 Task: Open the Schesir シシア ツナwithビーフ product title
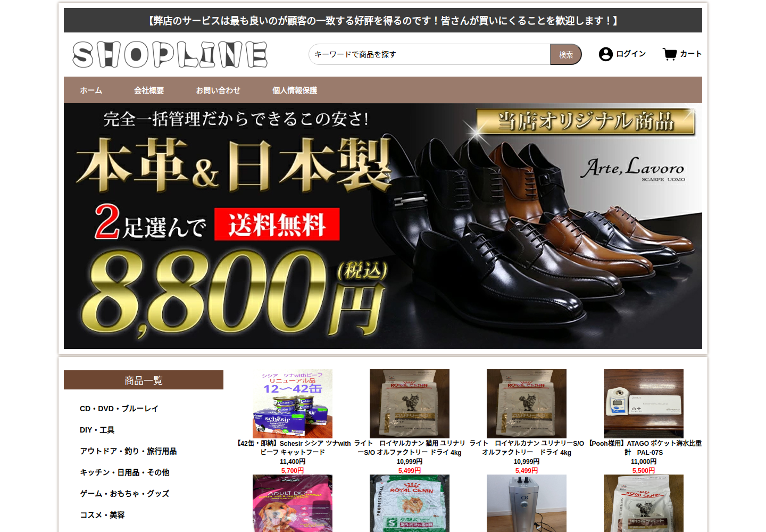click(293, 448)
